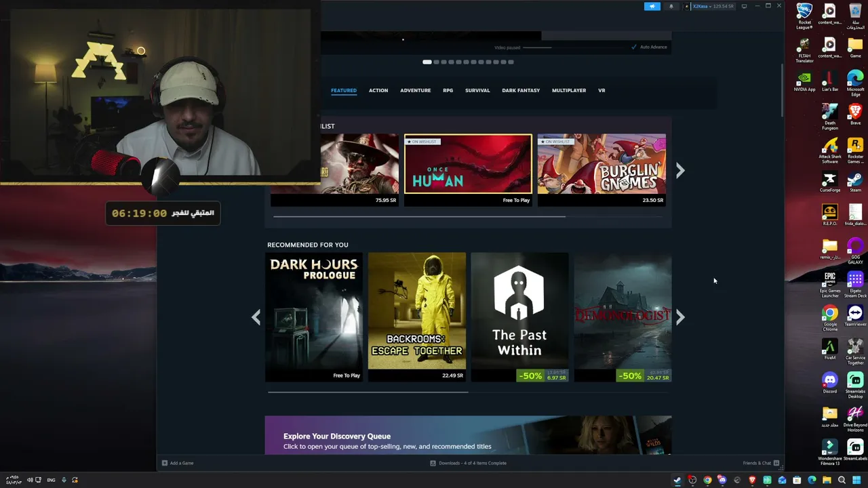Switch to the VR tab
Screen dimensions: 868x488
[601, 90]
